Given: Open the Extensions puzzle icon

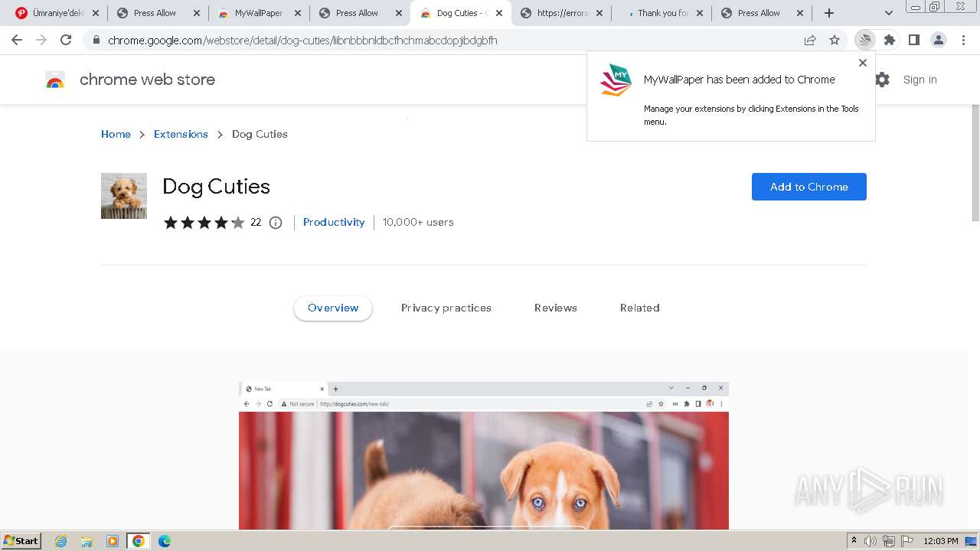Looking at the screenshot, I should pyautogui.click(x=890, y=40).
